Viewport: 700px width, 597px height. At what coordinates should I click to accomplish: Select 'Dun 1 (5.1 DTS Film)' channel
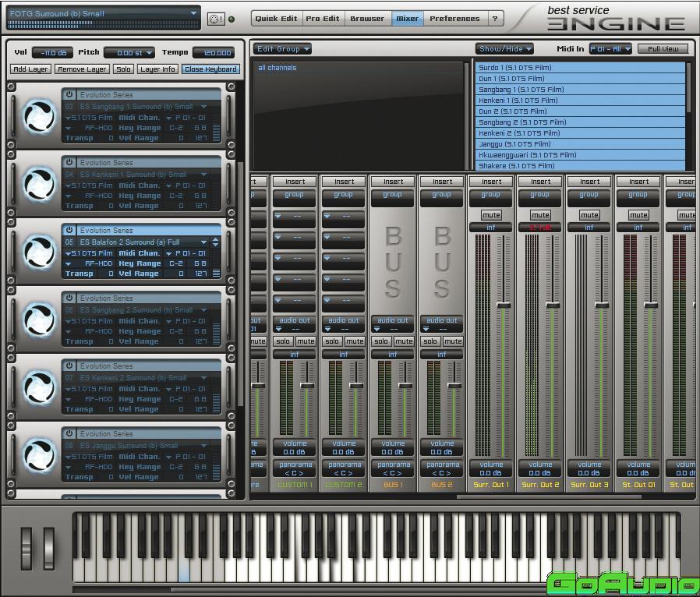click(x=581, y=79)
